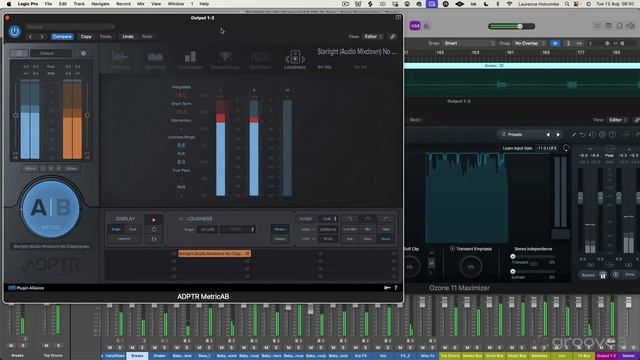Click Ozone previous preset arrow
This screenshot has width=640, height=360.
pos(548,134)
